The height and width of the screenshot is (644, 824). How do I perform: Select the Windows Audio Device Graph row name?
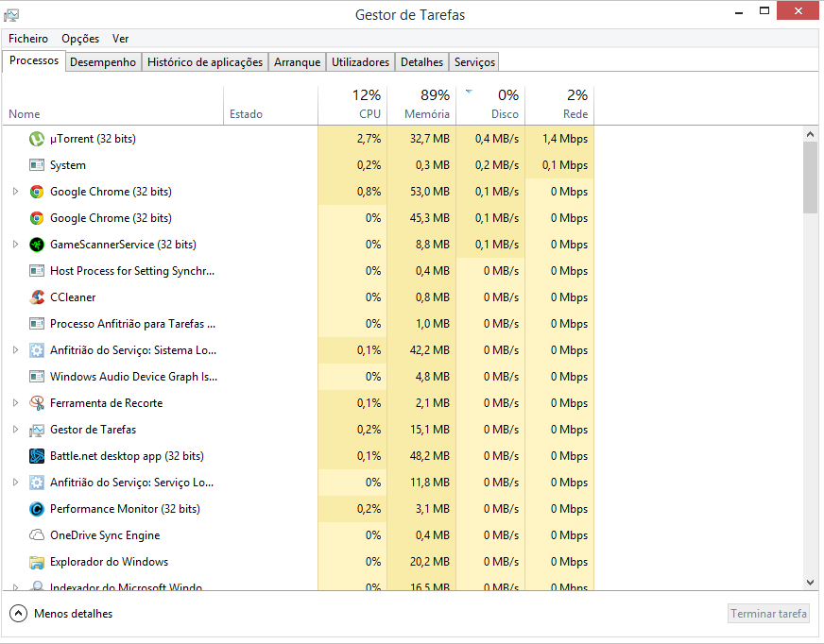coord(133,377)
